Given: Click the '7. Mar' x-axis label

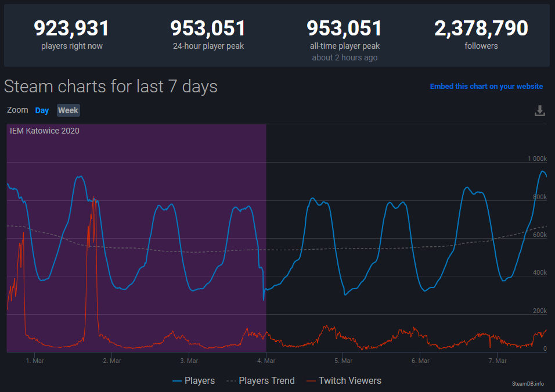Looking at the screenshot, I should [x=498, y=361].
